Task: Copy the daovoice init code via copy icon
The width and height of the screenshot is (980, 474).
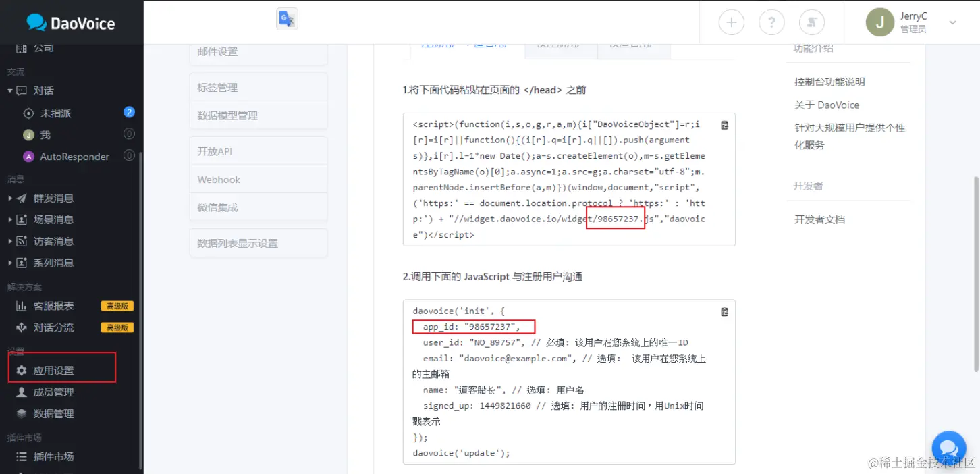Action: 724,312
